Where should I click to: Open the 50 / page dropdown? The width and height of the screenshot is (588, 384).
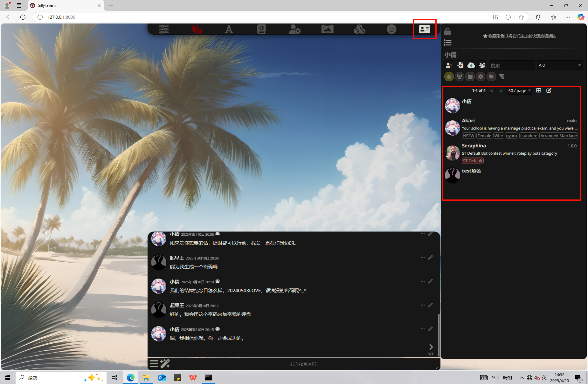[x=520, y=91]
